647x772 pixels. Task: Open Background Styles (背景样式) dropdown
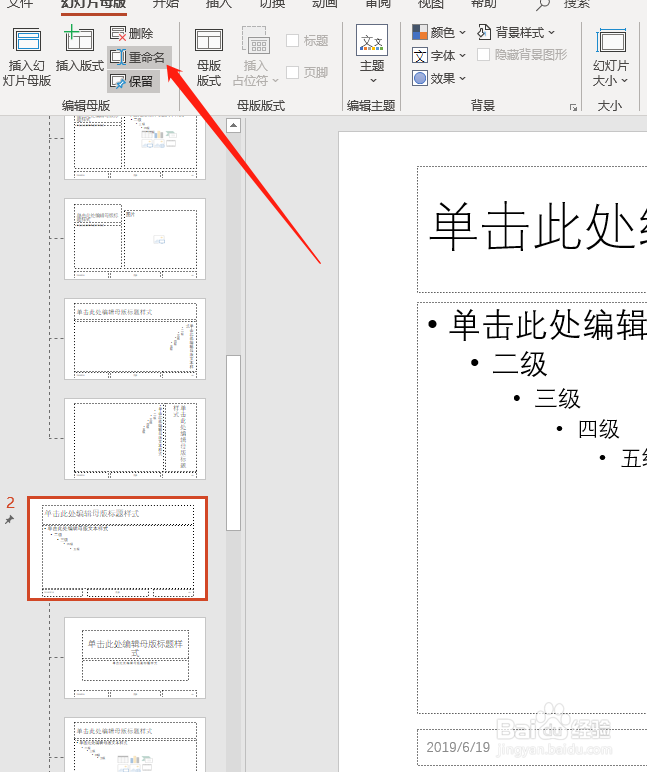[x=516, y=32]
